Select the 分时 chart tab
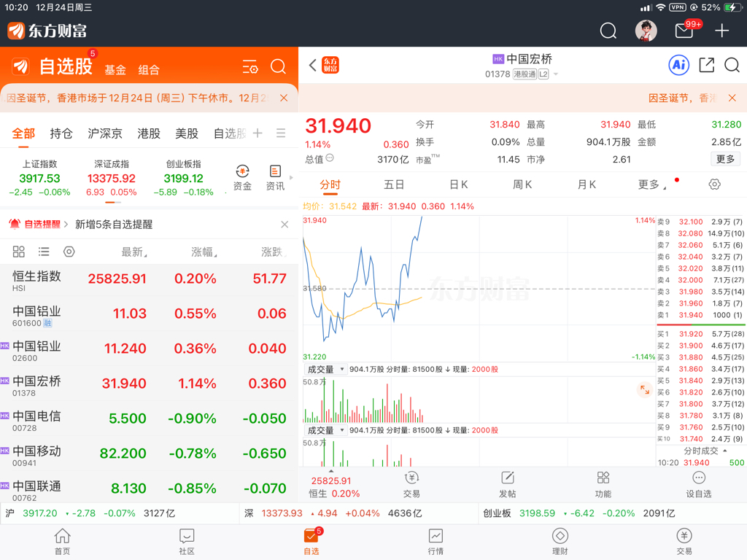747x560 pixels. [x=330, y=184]
